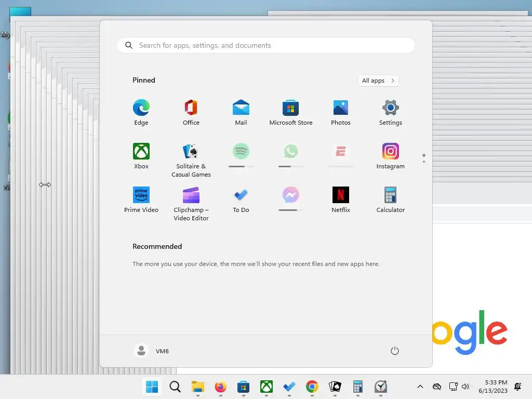Viewport: 532px width, 399px height.
Task: Switch to Firefox on the taskbar
Action: click(x=220, y=387)
